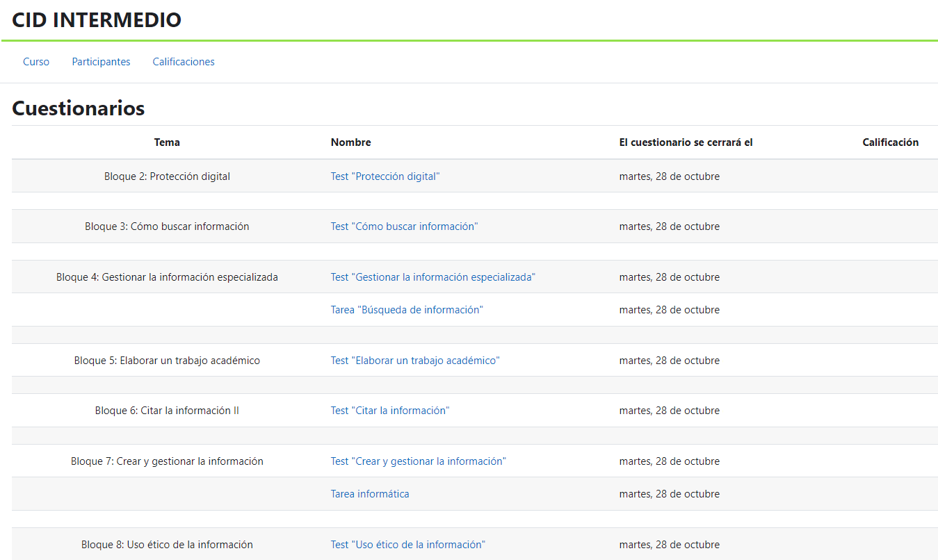Click the closing date for Test "Cómo buscar información"
Screen dimensions: 938x560
click(670, 227)
